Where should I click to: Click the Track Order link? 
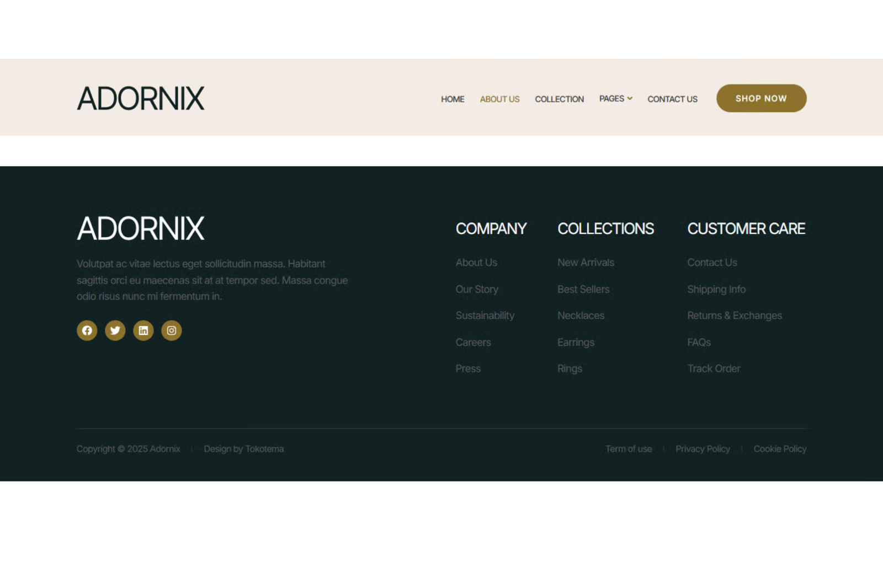point(714,368)
